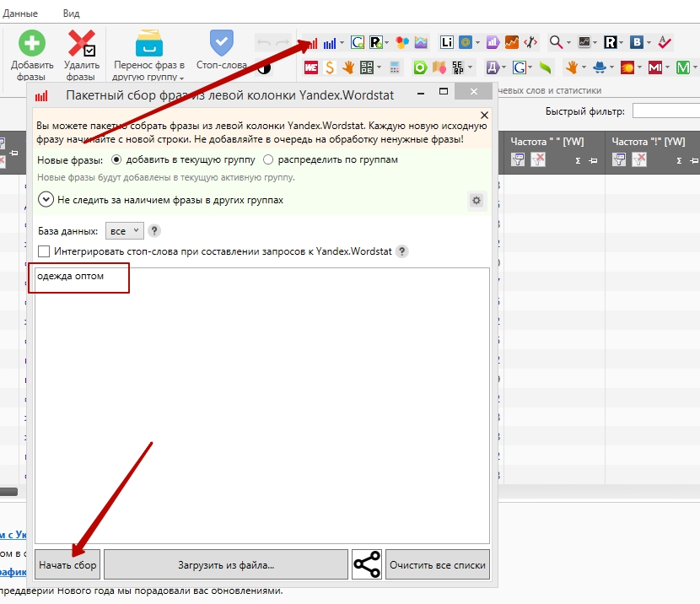Click Очистить все списки button
Viewport: 700px width, 604px height.
(438, 564)
